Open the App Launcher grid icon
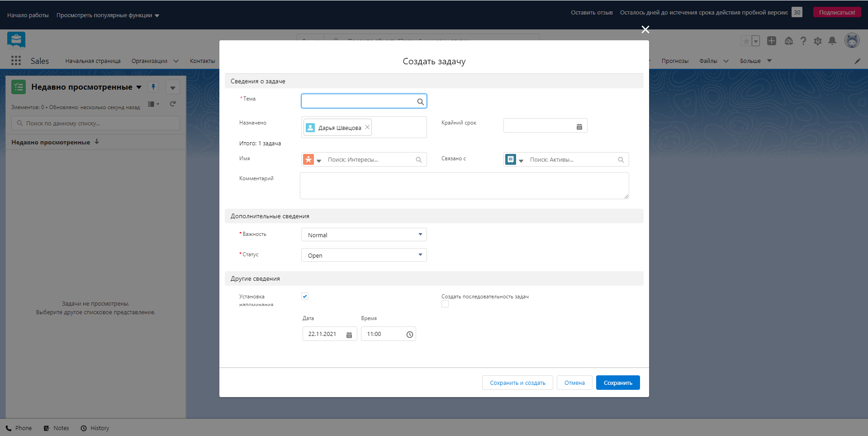The width and height of the screenshot is (868, 436). tap(16, 61)
